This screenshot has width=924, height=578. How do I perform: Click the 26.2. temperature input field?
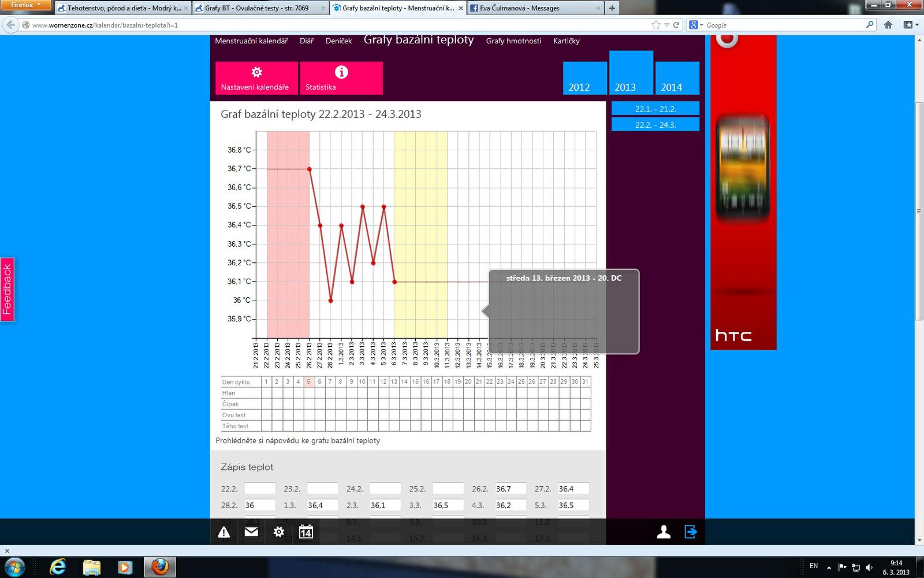click(x=511, y=489)
